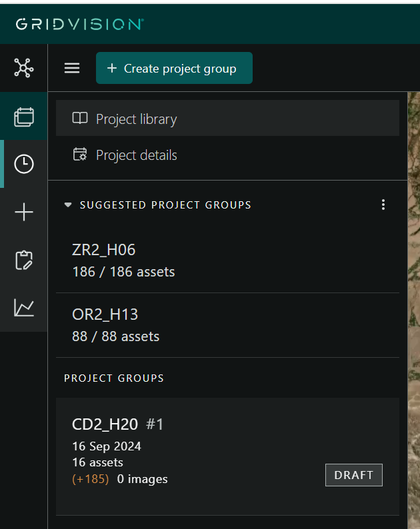420x529 pixels.
Task: Open the clock history icon in sidebar
Action: 23,164
